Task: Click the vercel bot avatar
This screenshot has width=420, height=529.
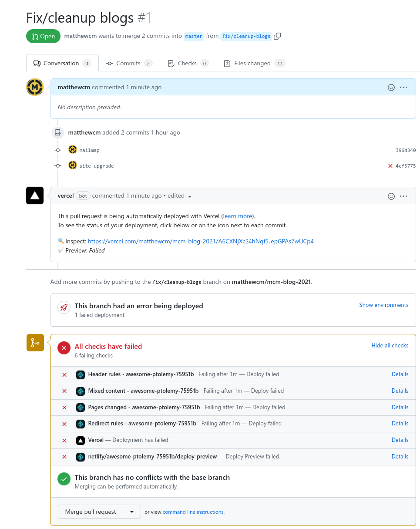Action: (35, 195)
